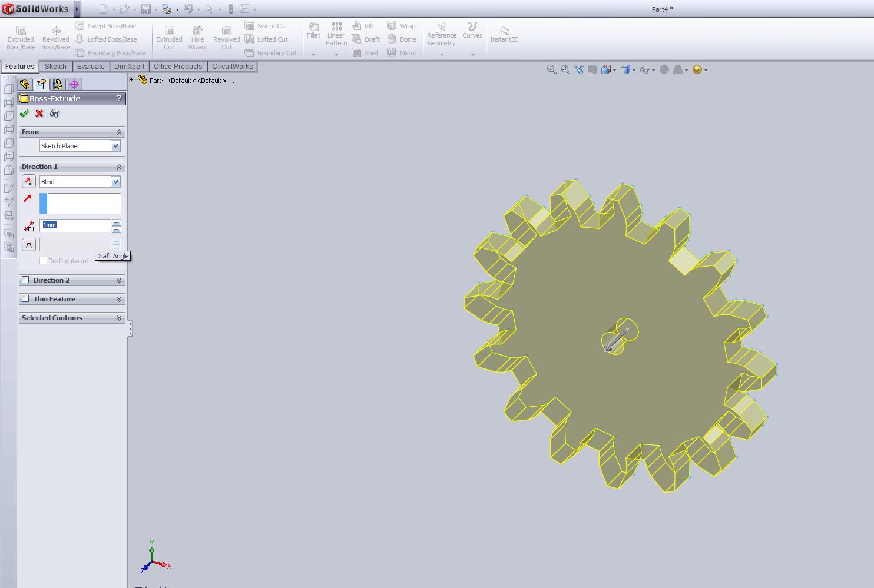Open Hide/Show Items glasses in view toolbar
Screen dimensions: 874x588
[x=644, y=69]
